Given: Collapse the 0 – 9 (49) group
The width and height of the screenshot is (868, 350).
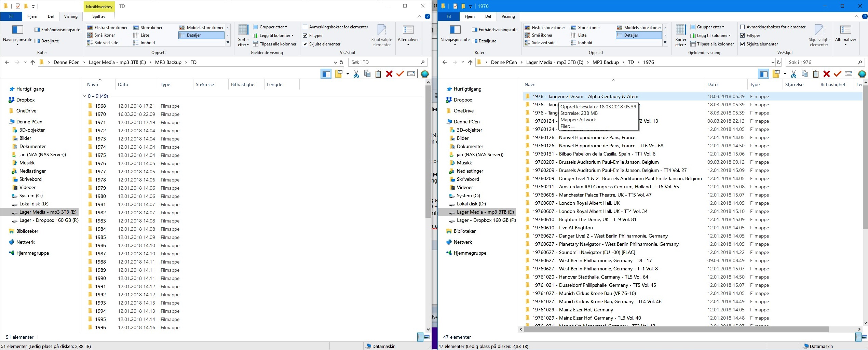Looking at the screenshot, I should 84,96.
